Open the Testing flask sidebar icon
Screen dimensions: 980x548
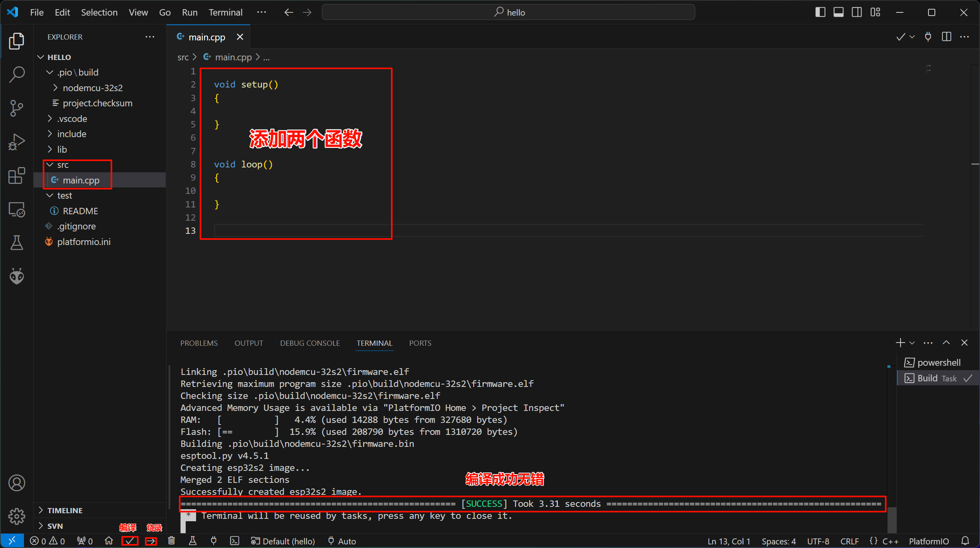17,243
